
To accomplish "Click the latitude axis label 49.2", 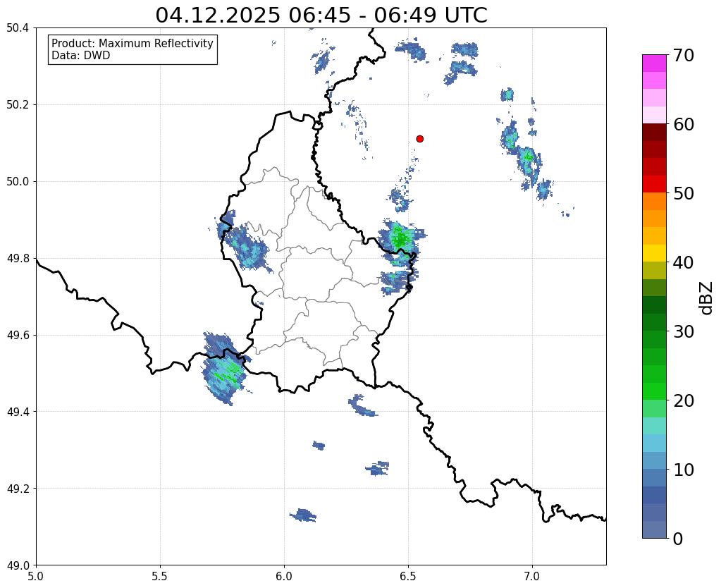I will pos(18,488).
